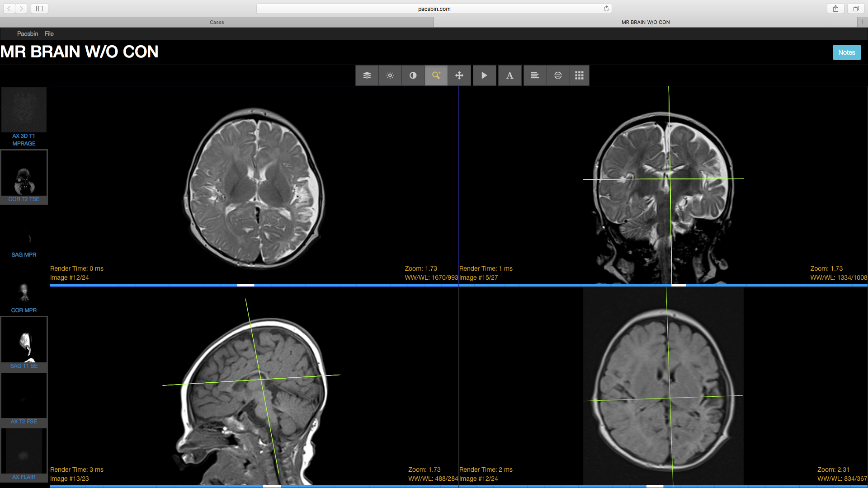Toggle the crosshair reference lines tool

[x=558, y=75]
